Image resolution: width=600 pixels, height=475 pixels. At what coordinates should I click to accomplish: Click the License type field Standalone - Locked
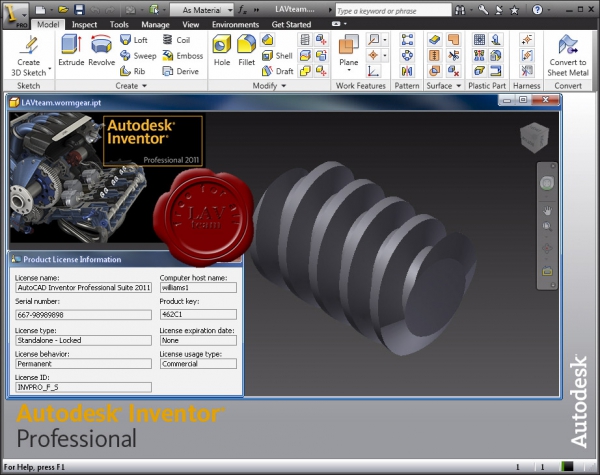coord(83,340)
